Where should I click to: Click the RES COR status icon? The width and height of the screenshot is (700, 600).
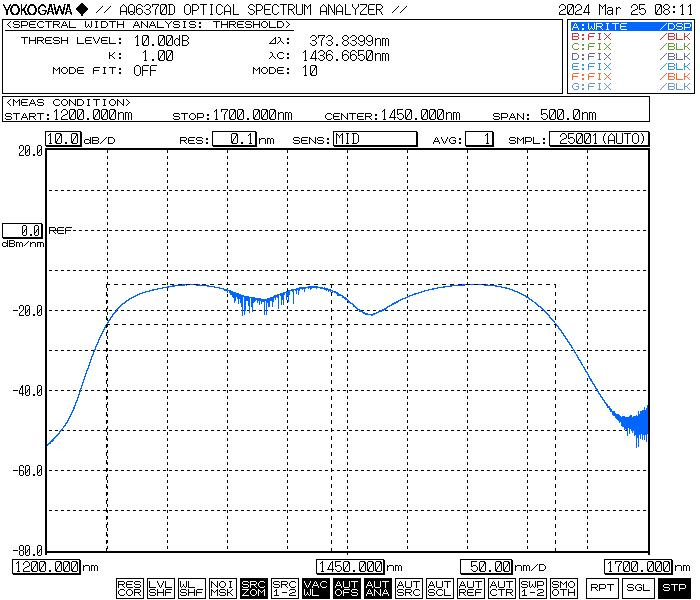pos(129,589)
